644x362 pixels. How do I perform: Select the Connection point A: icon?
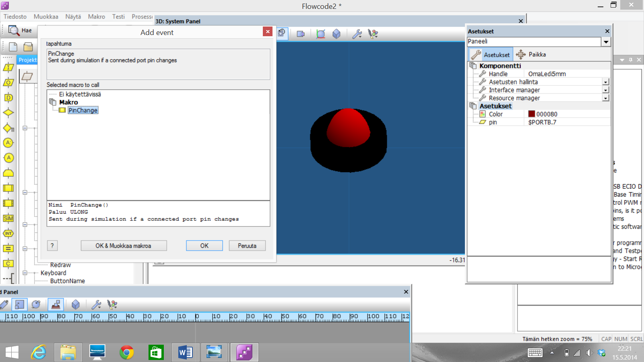coord(8,143)
